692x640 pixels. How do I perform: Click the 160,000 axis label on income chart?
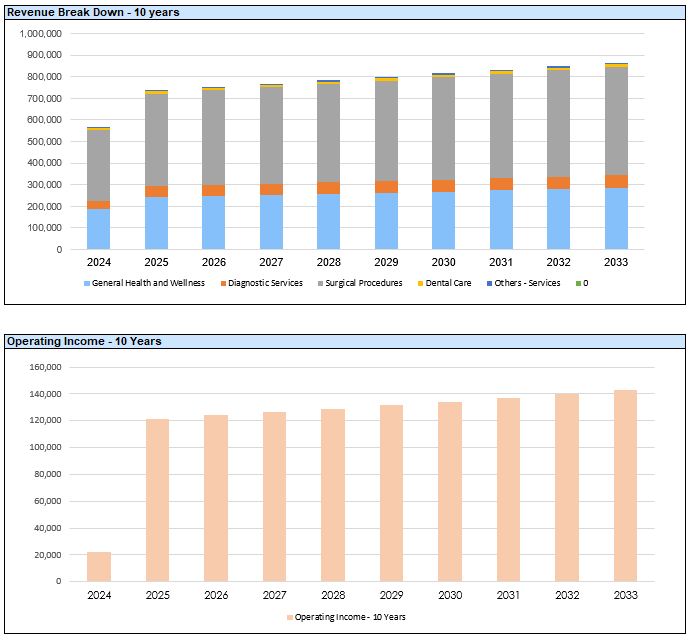[45, 367]
